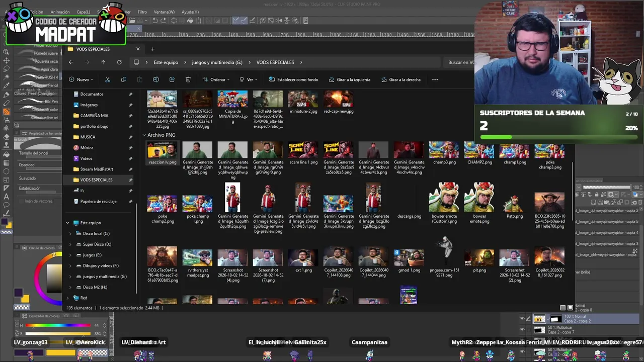This screenshot has width=644, height=362.
Task: Select the Agua clara brush preset
Action: (x=38, y=69)
